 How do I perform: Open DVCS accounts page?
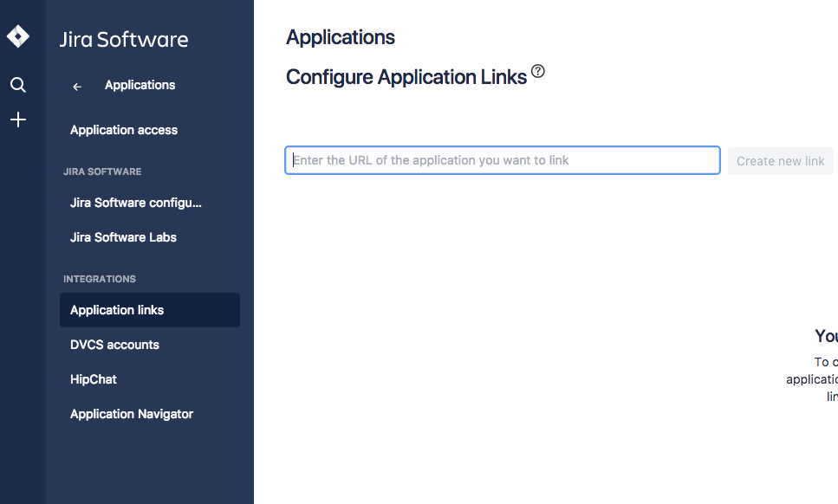pyautogui.click(x=114, y=345)
